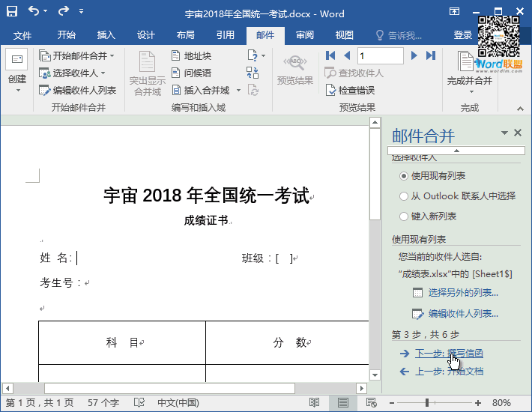The width and height of the screenshot is (532, 412).
Task: Click 编辑收件人列表 in the ribbon
Action: point(77,90)
